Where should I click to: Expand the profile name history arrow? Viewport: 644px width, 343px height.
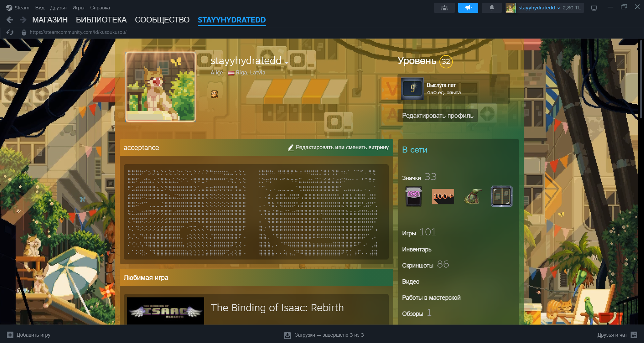point(286,62)
